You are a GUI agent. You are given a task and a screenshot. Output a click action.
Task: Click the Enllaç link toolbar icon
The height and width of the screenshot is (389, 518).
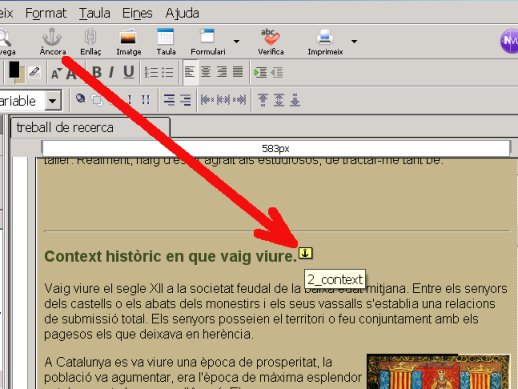tap(90, 41)
